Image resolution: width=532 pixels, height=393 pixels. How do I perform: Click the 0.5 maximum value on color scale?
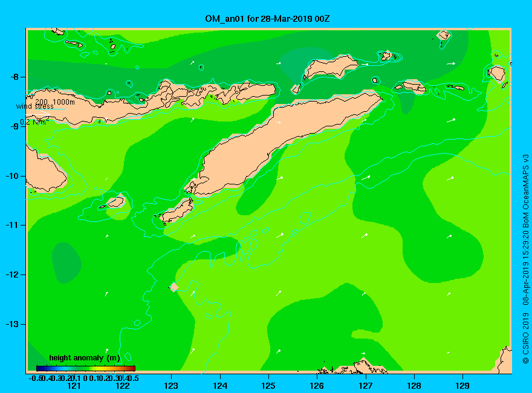[x=134, y=378]
